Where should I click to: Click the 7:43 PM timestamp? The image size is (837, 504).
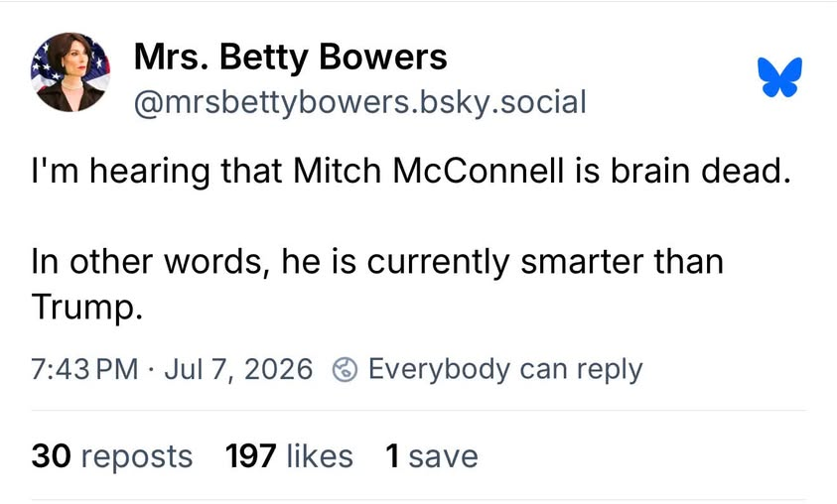(84, 369)
